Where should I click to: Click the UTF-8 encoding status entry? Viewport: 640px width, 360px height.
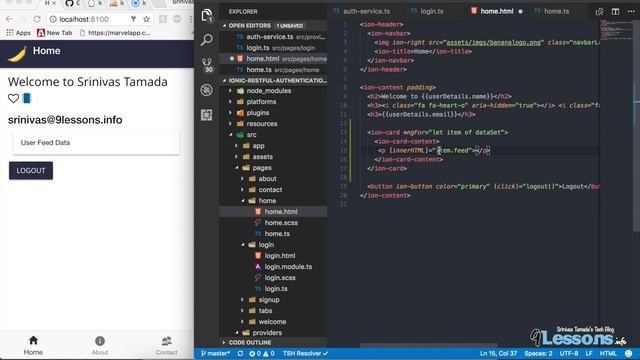(569, 353)
